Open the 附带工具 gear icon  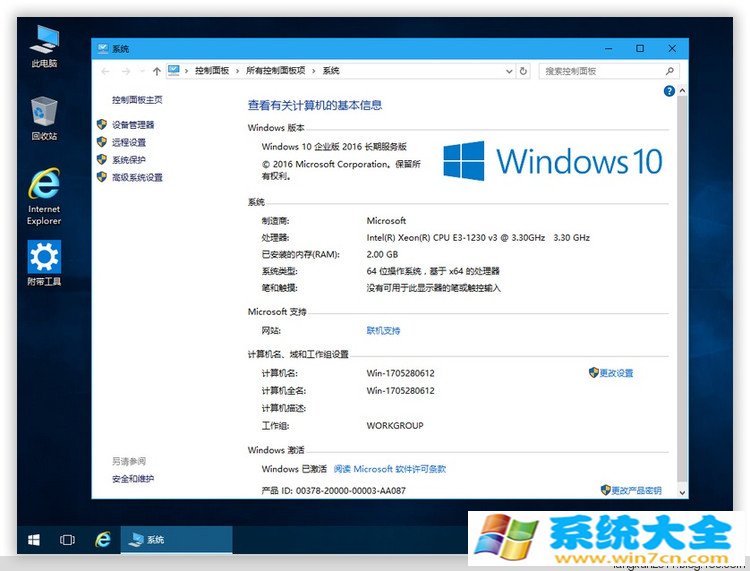(x=44, y=259)
